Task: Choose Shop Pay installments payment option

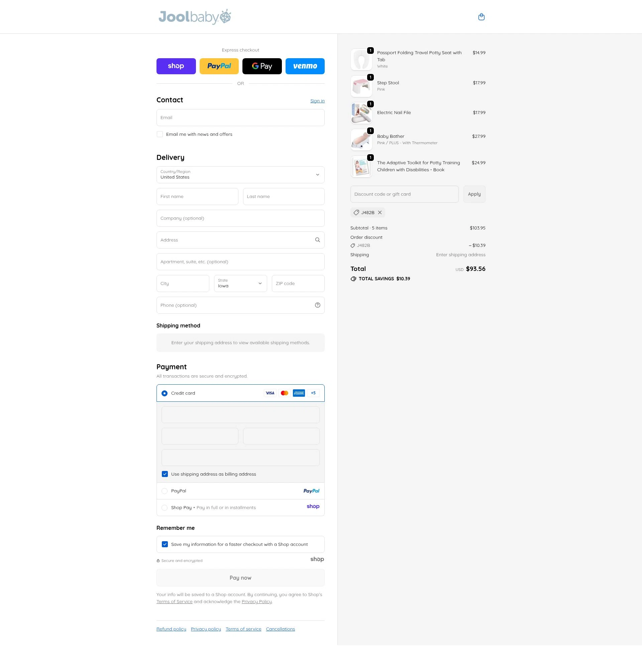Action: (x=165, y=507)
